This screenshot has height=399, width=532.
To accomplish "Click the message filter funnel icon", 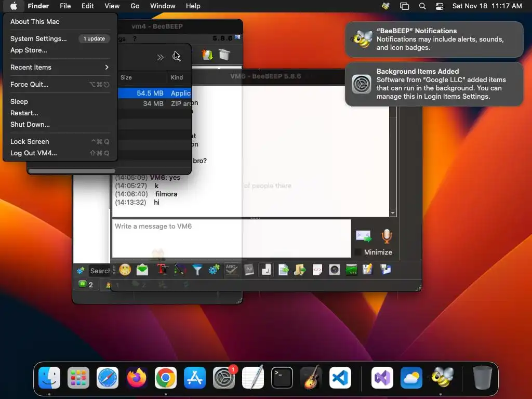I will point(197,270).
